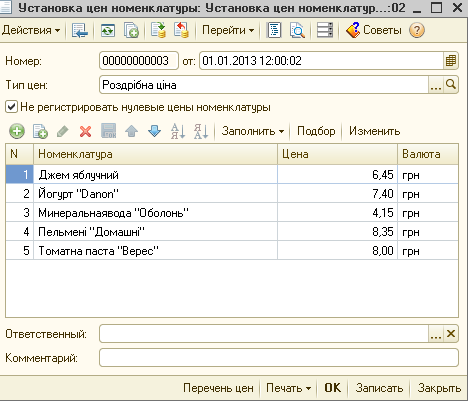Click the post document icon with green arrow

pyautogui.click(x=158, y=30)
